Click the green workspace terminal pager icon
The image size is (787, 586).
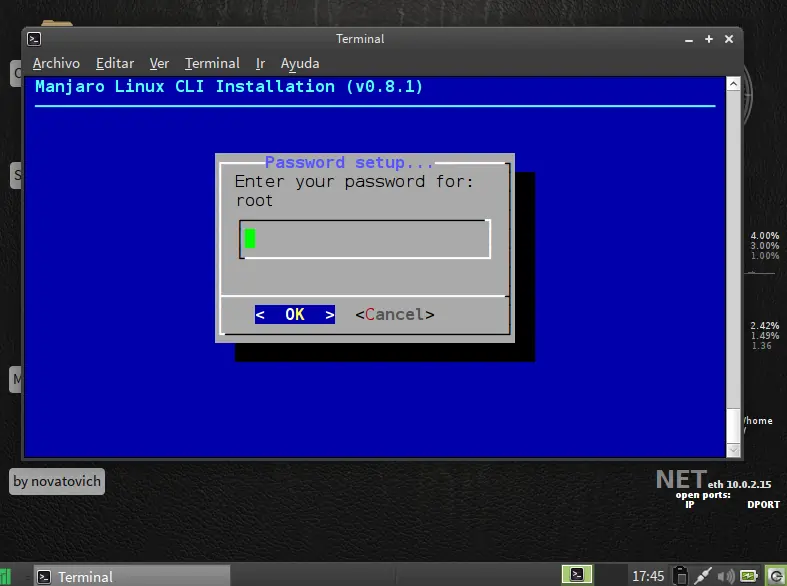(577, 574)
